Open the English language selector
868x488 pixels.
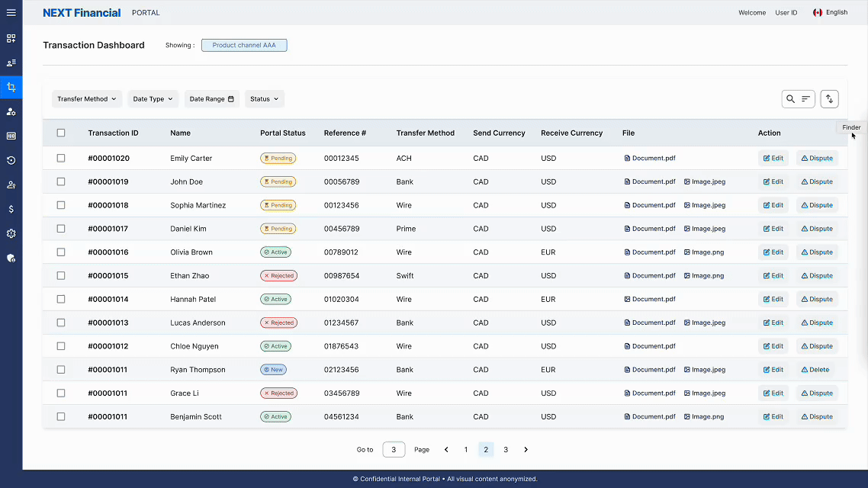(x=831, y=13)
